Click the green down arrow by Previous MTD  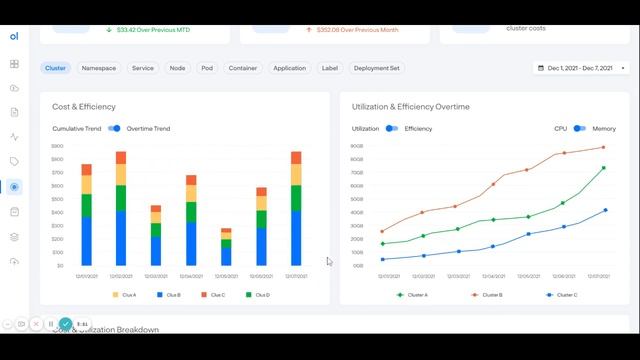tap(109, 30)
